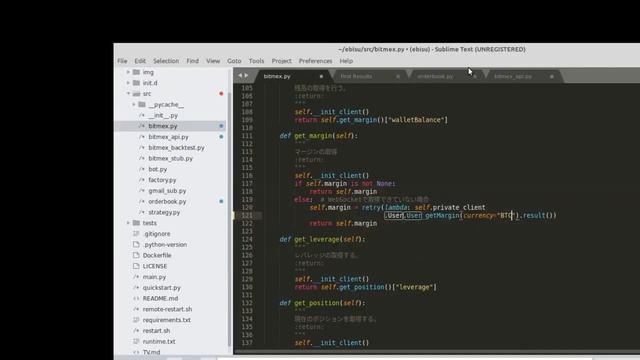This screenshot has width=640, height=360.
Task: Expand the tests folder arrow
Action: [x=128, y=223]
